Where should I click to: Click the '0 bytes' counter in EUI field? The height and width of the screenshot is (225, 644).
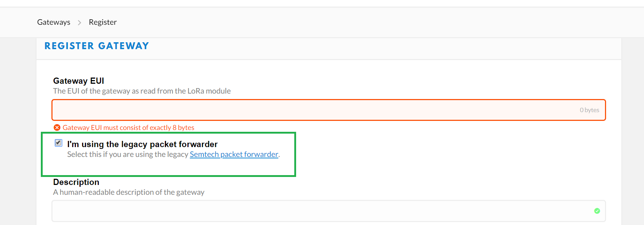[x=589, y=110]
